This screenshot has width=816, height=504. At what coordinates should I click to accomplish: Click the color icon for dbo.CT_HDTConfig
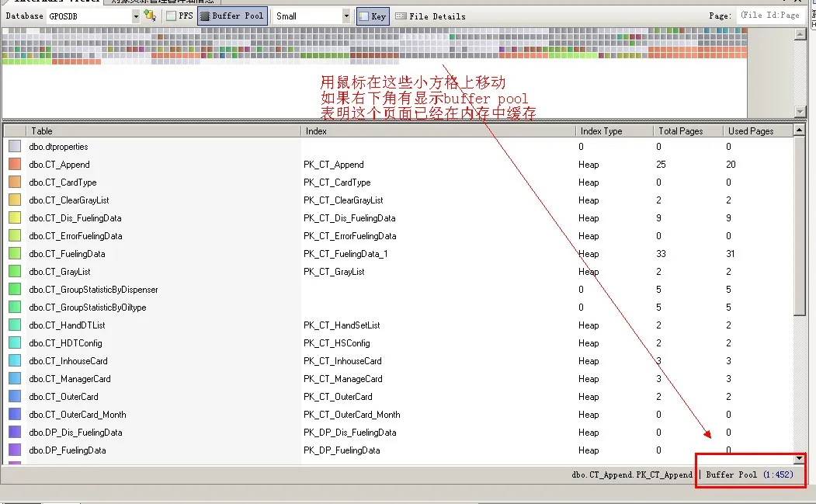click(15, 343)
